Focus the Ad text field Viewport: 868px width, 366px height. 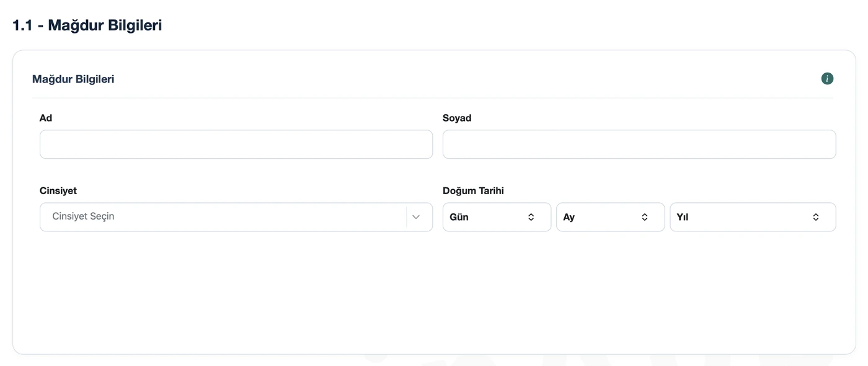pos(236,144)
